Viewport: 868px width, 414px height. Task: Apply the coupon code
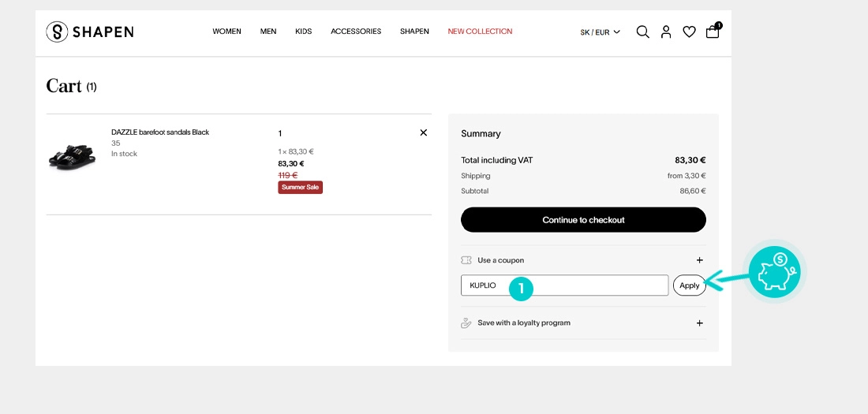[x=689, y=285]
